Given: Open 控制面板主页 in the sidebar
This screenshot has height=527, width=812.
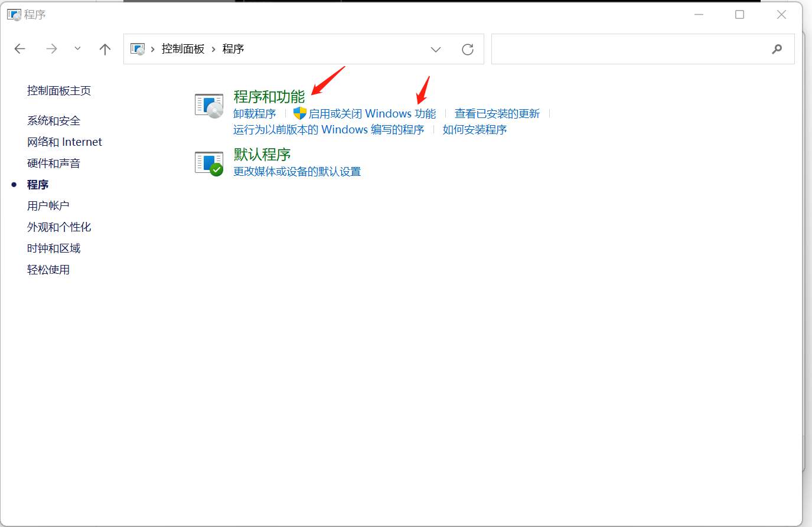Looking at the screenshot, I should click(59, 91).
